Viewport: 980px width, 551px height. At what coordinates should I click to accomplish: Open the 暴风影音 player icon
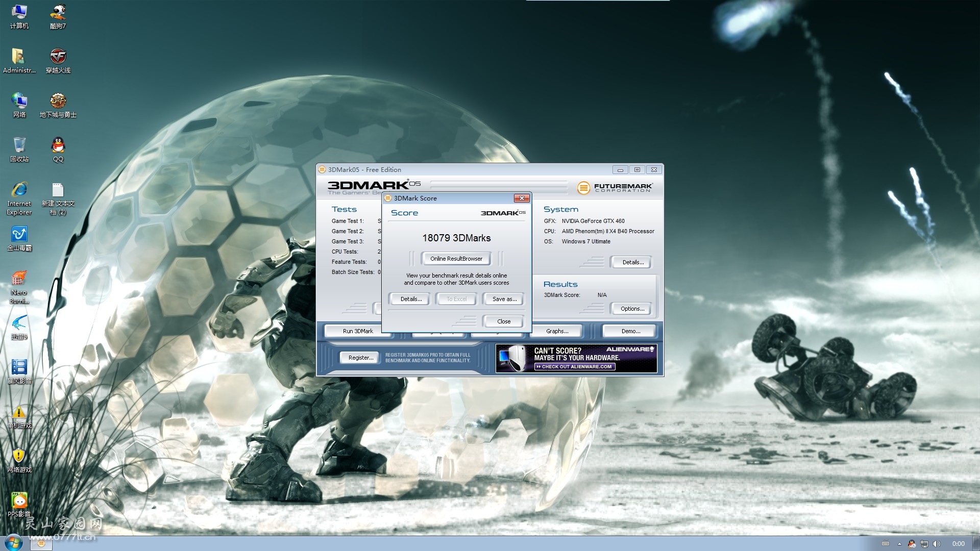point(19,371)
